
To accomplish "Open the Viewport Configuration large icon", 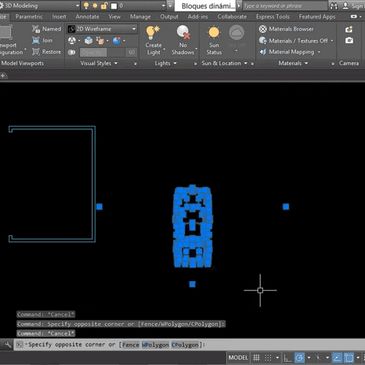I will tap(5, 32).
